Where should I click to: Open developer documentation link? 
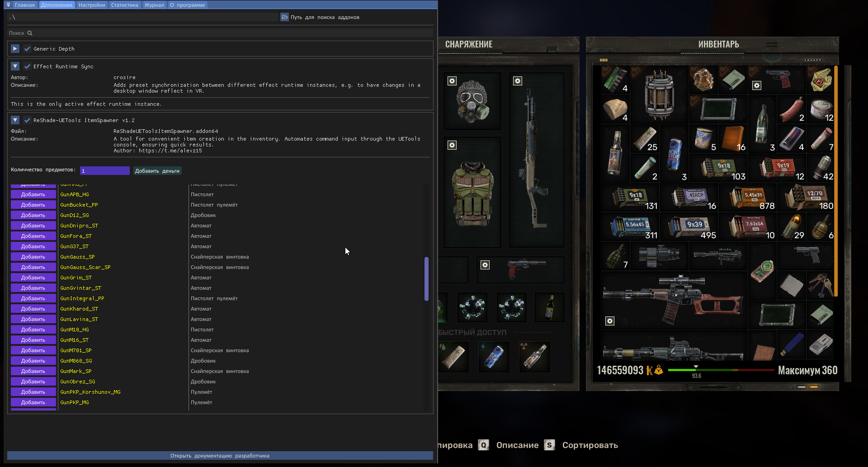pyautogui.click(x=220, y=456)
